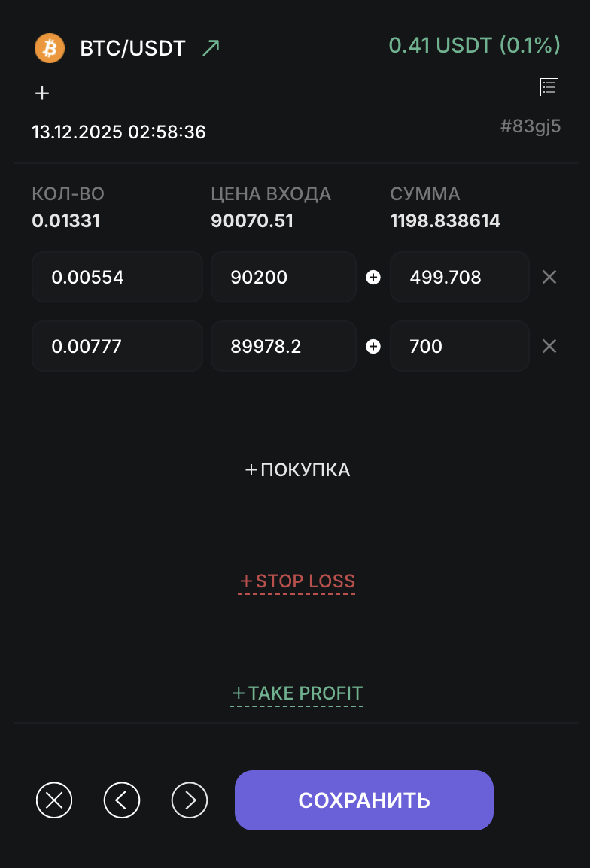Add a stop loss level

297,581
